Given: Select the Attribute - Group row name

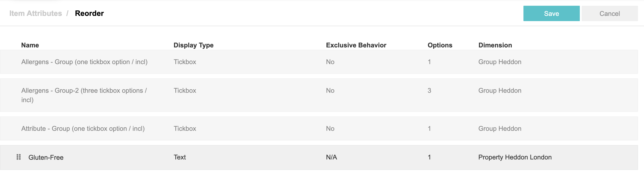Looking at the screenshot, I should click(x=83, y=128).
